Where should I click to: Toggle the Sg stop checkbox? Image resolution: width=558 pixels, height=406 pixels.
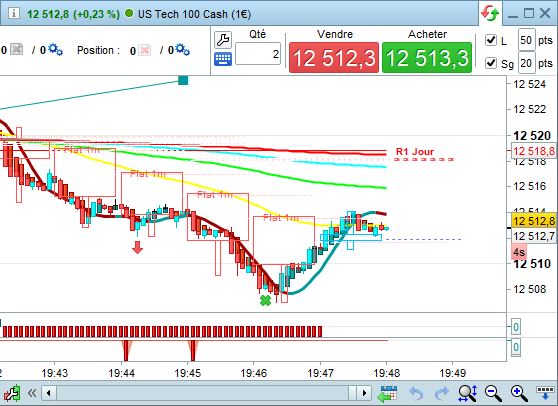click(x=491, y=63)
